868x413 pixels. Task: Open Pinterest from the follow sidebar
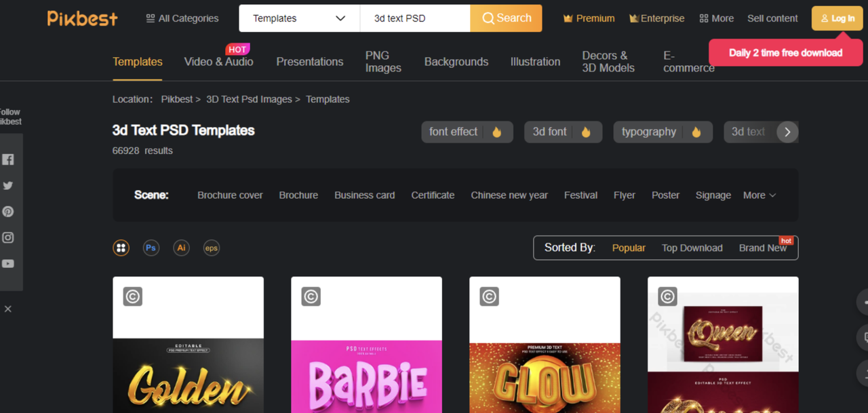coord(8,212)
